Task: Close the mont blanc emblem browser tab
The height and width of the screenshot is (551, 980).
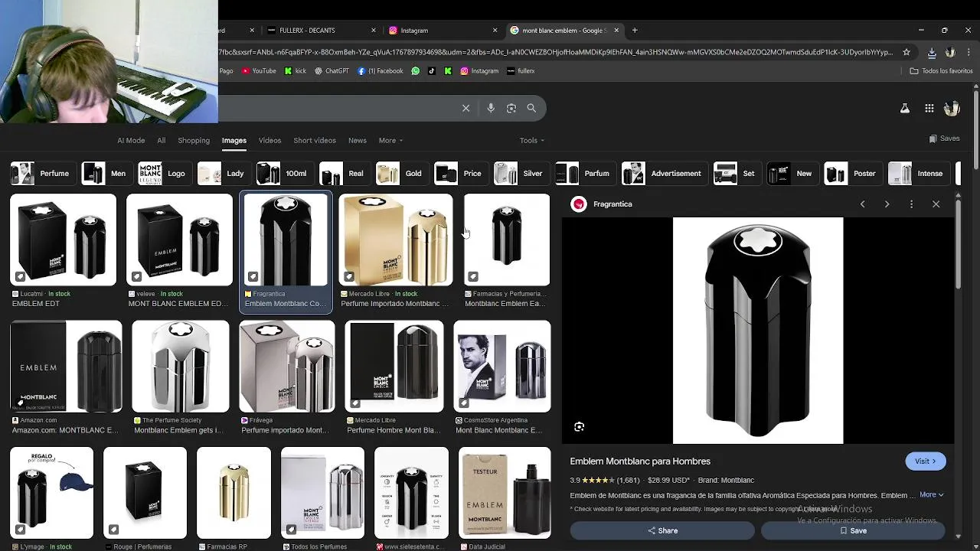Action: 616,31
